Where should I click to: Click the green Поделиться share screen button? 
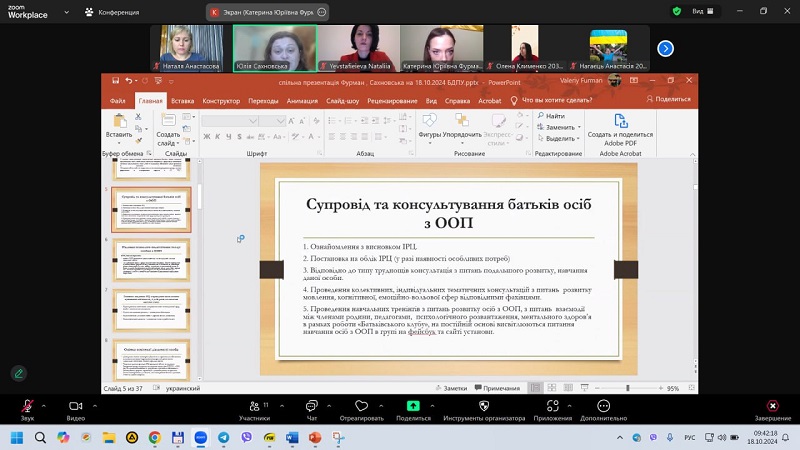pos(413,409)
